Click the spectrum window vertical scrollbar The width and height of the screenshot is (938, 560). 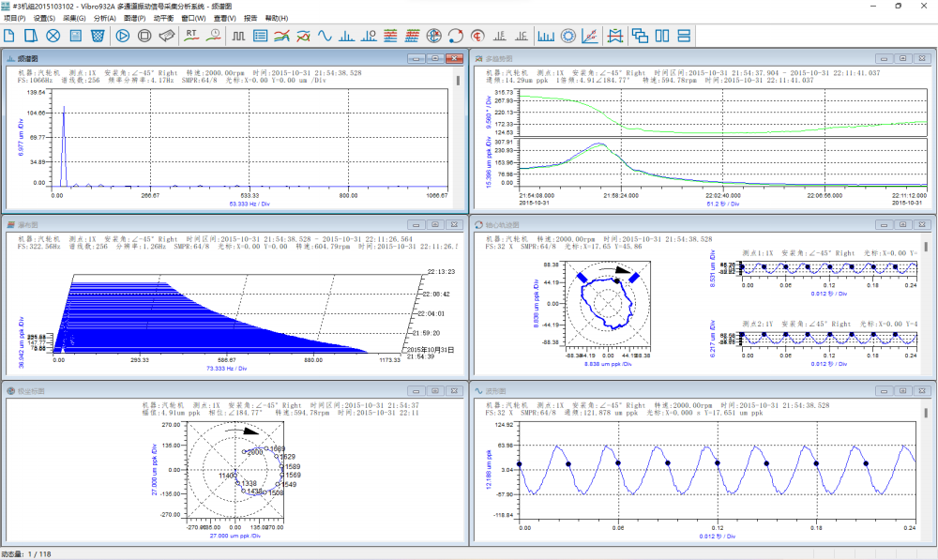(459, 80)
